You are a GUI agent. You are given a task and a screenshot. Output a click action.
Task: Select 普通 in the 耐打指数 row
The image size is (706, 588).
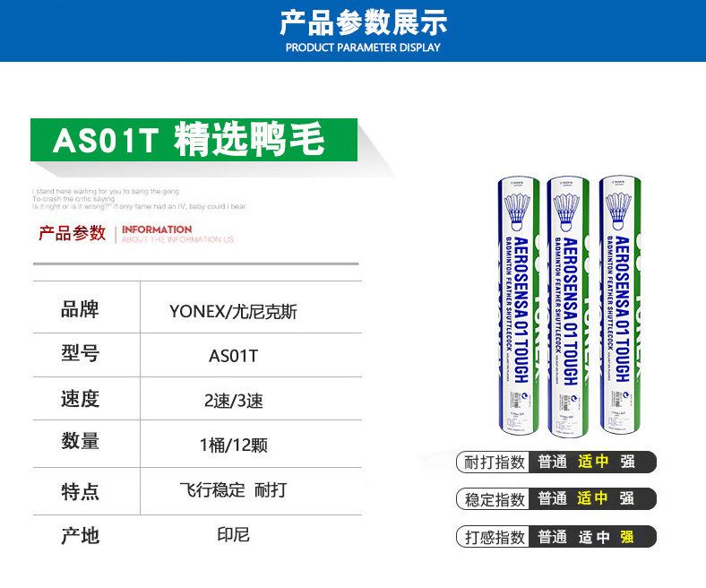coord(553,462)
